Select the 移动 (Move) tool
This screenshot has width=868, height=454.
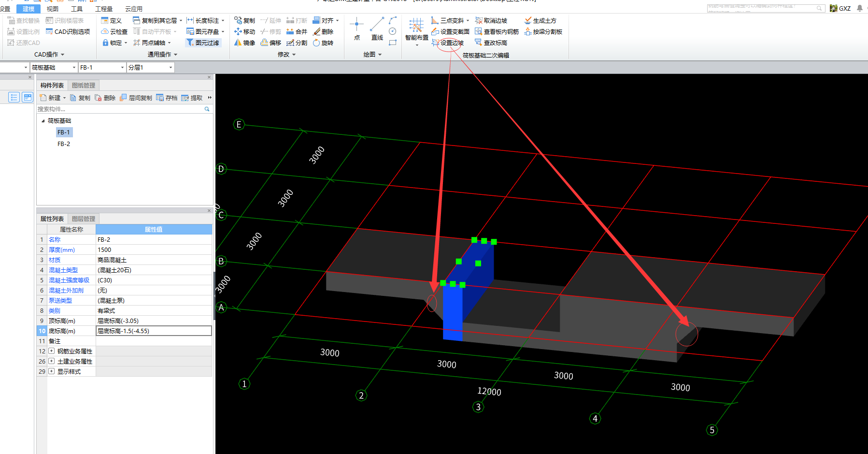tap(244, 31)
